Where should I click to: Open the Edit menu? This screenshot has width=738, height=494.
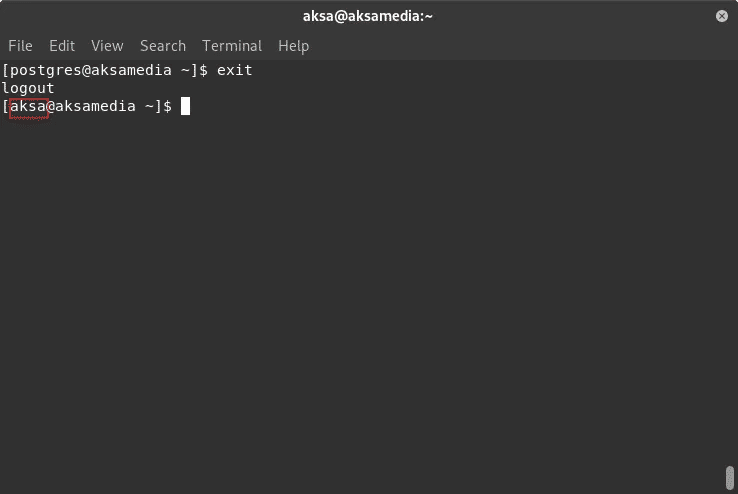[x=62, y=46]
